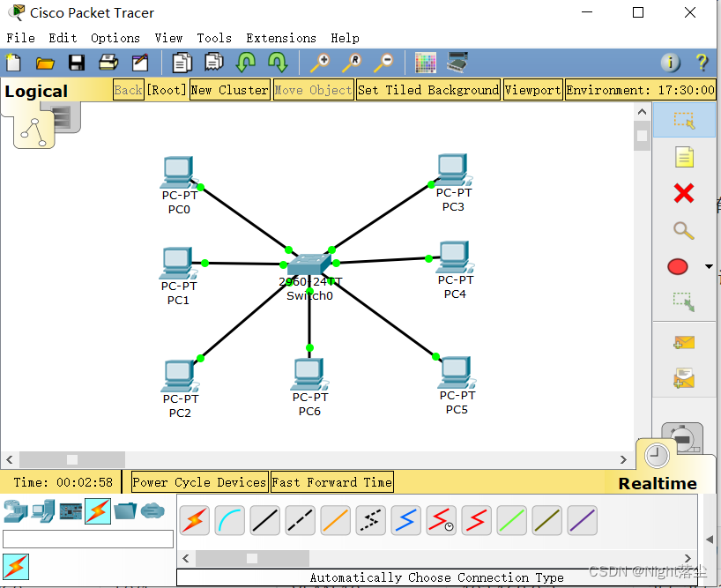Open the Edit menu
The height and width of the screenshot is (588, 721).
63,38
